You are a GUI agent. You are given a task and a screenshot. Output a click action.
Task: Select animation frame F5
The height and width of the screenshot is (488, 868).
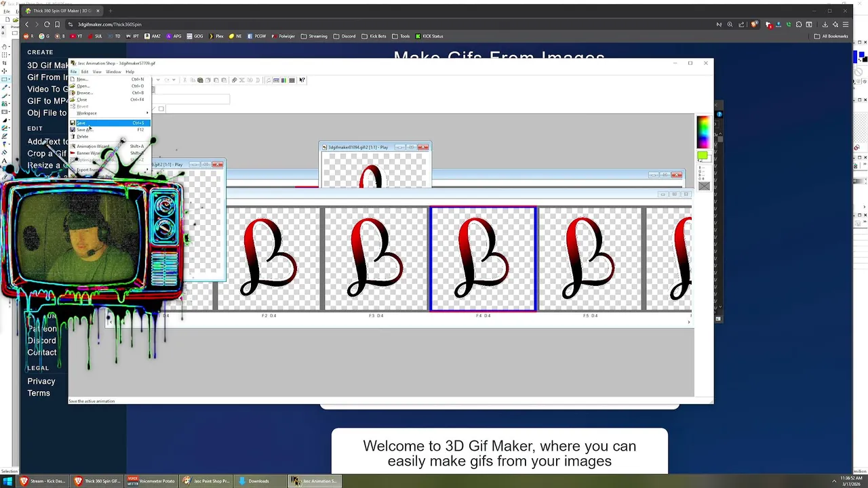(x=590, y=259)
